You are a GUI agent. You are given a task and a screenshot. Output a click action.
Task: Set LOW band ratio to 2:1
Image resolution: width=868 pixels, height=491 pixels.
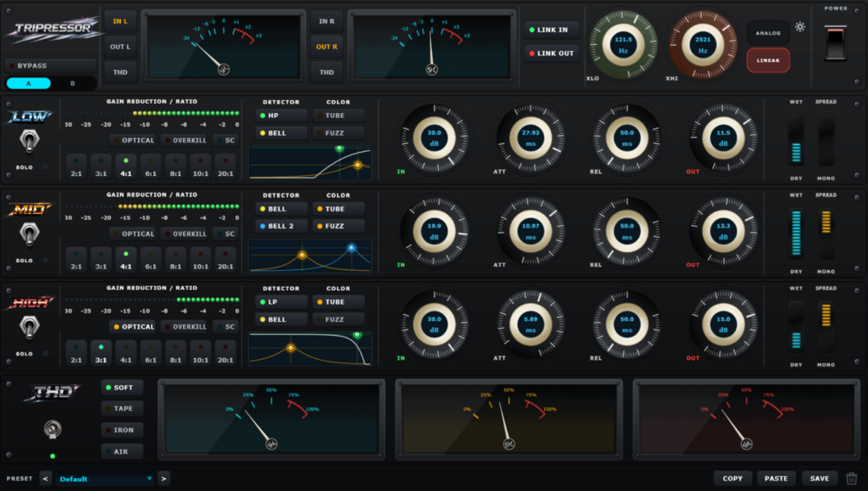point(76,167)
